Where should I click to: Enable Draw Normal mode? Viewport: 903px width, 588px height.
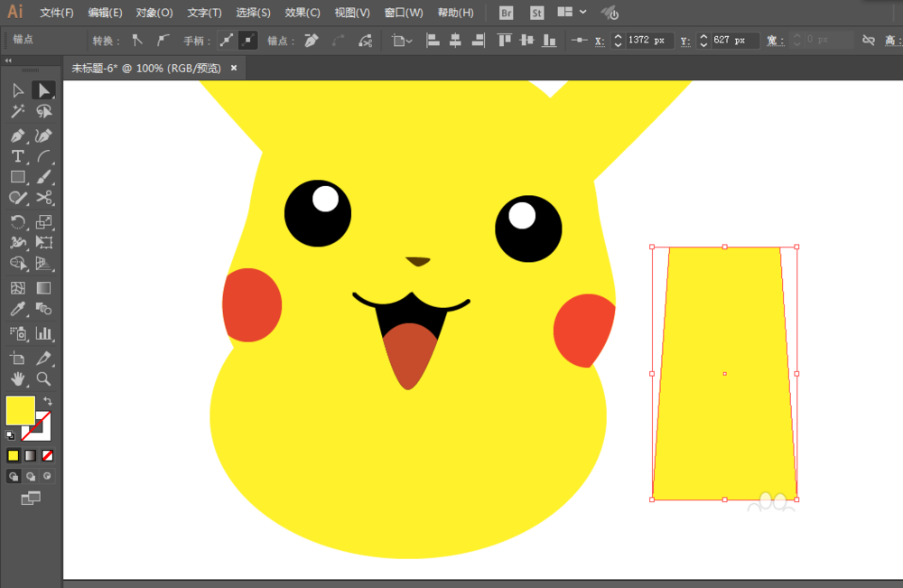(x=14, y=476)
